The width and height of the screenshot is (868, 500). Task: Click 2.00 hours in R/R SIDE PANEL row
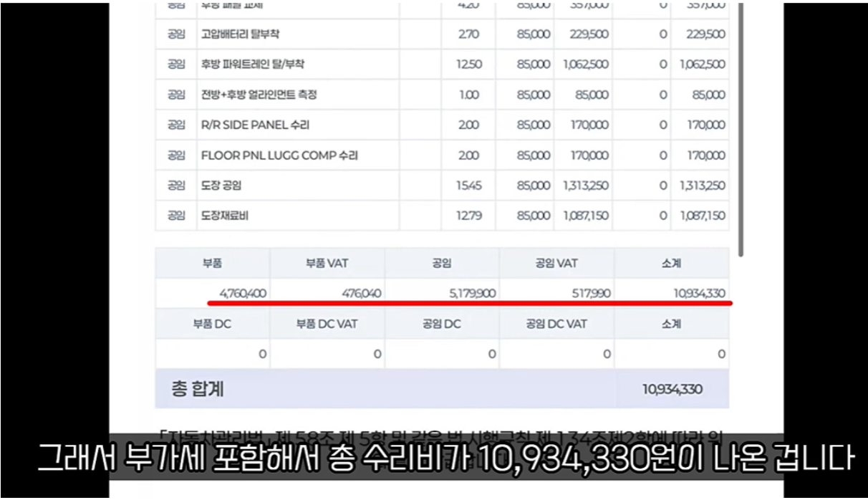469,125
